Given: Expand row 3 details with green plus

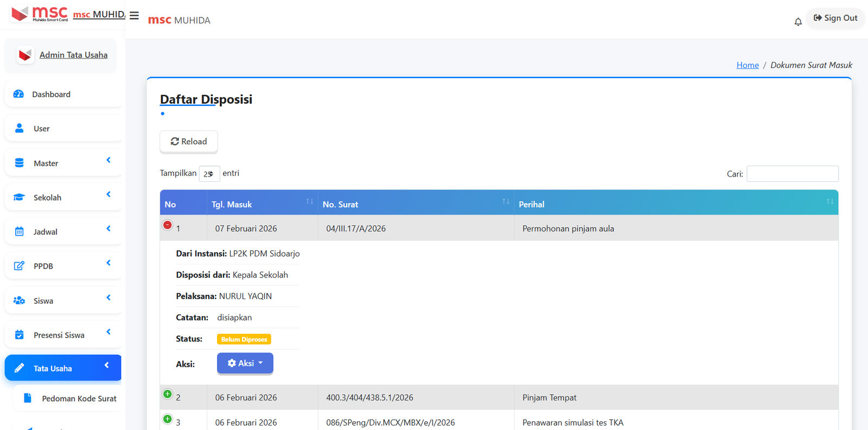Looking at the screenshot, I should (x=168, y=419).
